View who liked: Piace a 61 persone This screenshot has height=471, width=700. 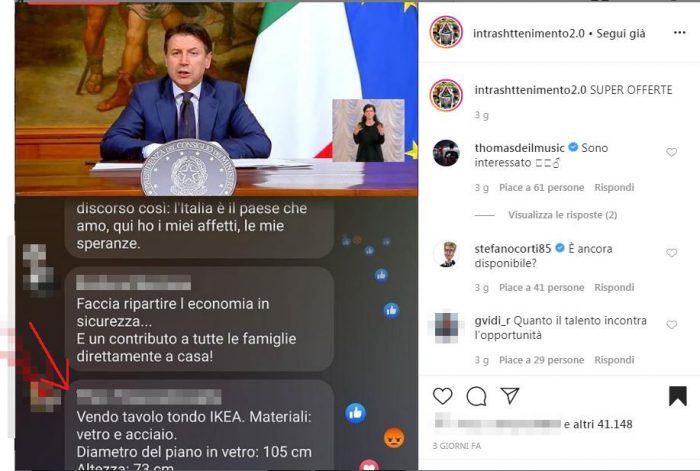pos(542,188)
